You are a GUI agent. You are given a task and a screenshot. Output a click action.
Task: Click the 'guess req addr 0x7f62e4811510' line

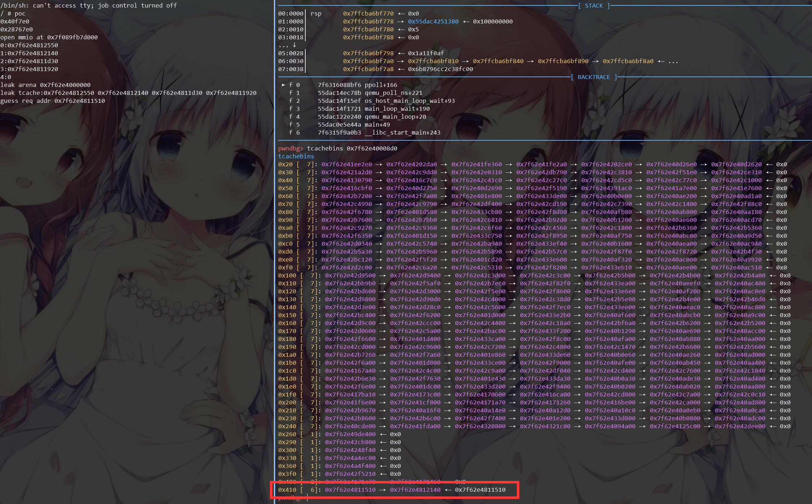pos(53,101)
